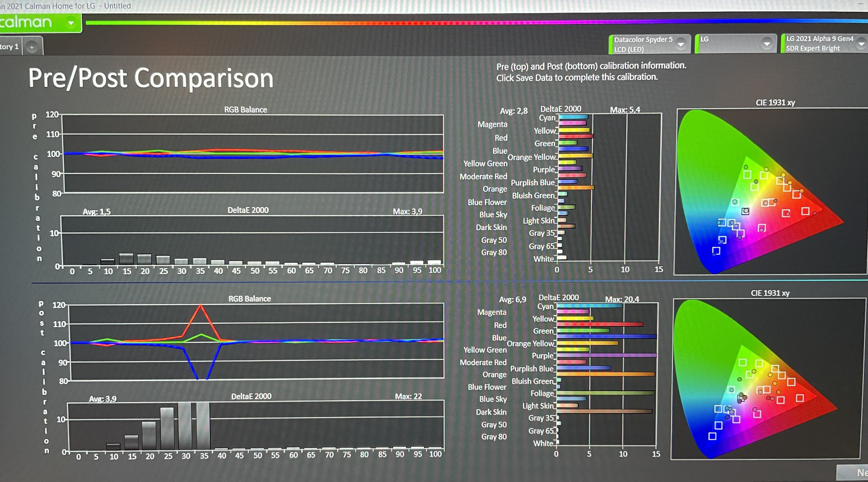868x482 pixels.
Task: Expand the LG source dropdown
Action: [x=766, y=44]
